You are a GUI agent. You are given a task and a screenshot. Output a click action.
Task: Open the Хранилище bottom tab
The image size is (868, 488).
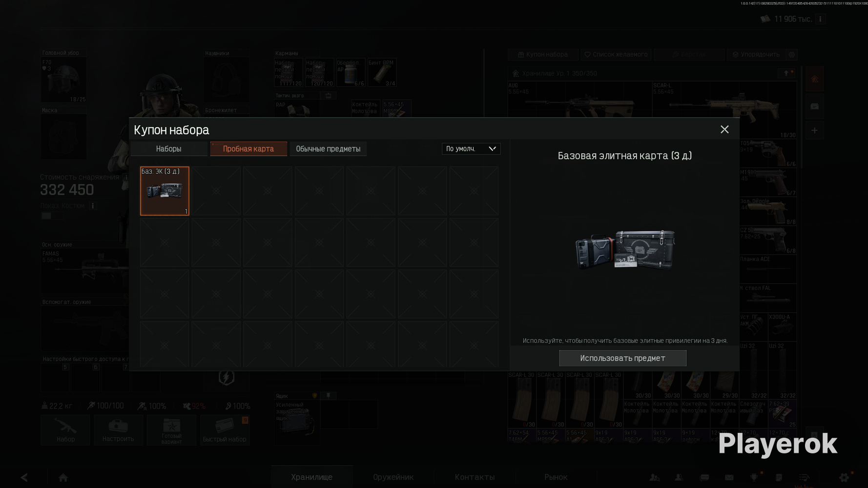(x=311, y=477)
